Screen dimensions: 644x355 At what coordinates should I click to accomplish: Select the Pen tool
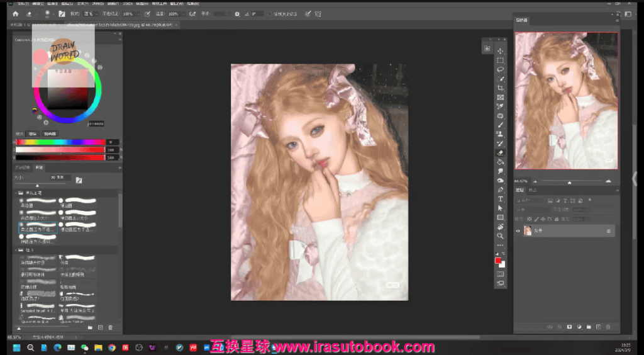point(500,189)
